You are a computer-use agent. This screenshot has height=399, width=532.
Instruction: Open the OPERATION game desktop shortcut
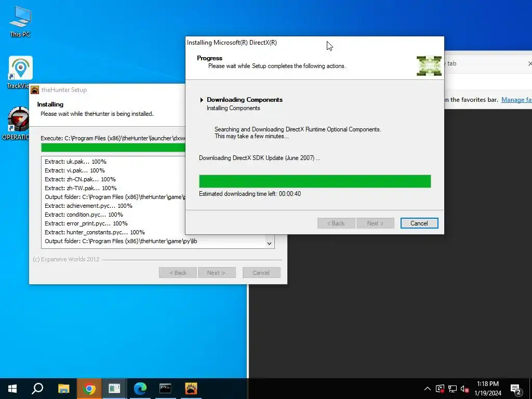point(17,123)
